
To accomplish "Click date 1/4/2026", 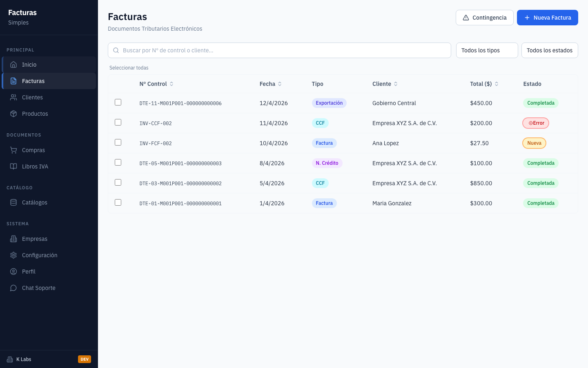I will coord(272,203).
